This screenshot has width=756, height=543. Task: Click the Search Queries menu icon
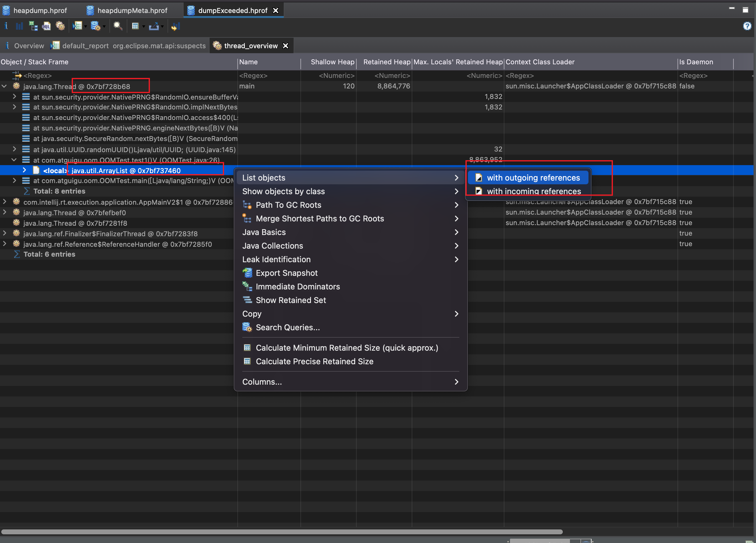(x=247, y=327)
